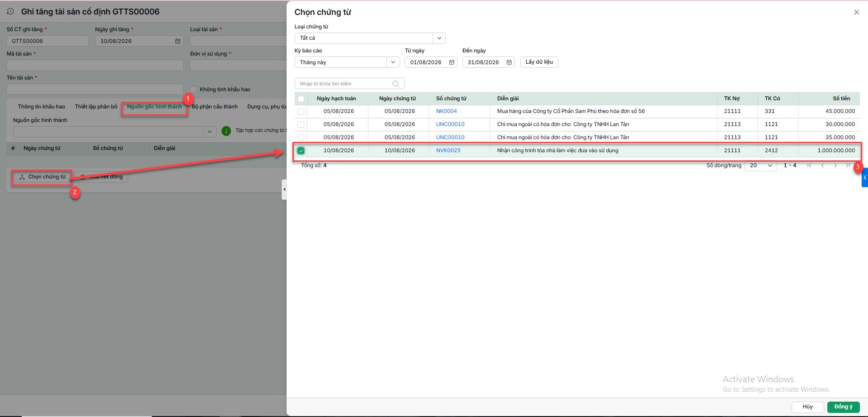Expand the Nguồn gốc hình thành dropdown

(209, 131)
